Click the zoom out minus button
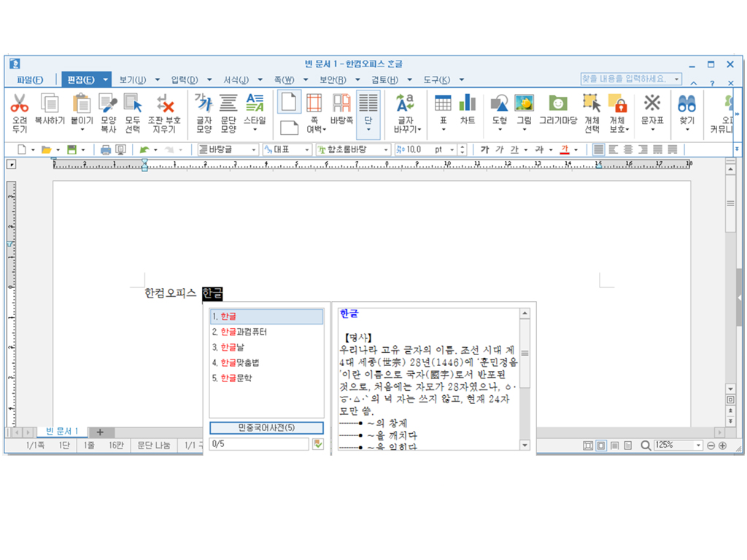Image resolution: width=747 pixels, height=560 pixels. point(711,446)
